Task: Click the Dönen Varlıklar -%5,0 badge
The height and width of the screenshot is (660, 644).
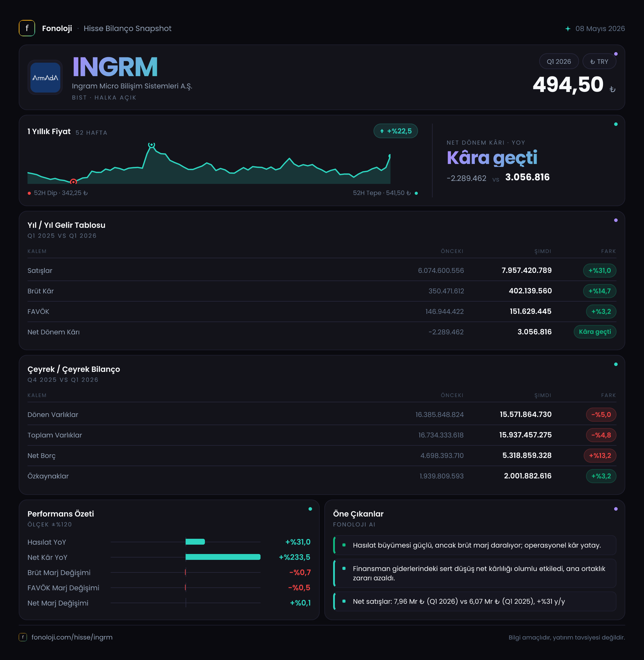Action: [601, 415]
